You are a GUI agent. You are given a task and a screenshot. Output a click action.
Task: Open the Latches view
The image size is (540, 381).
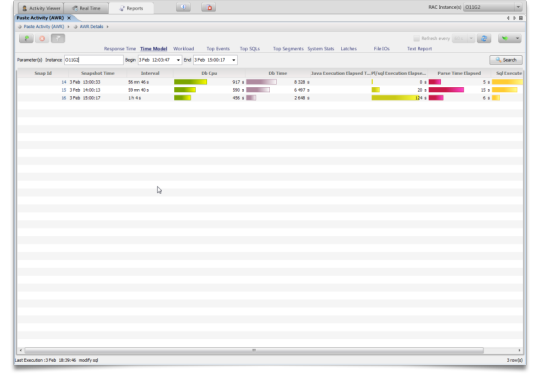(349, 49)
